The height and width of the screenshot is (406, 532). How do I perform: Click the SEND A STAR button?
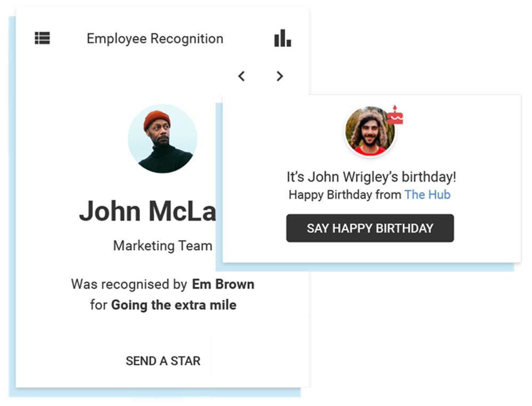[163, 361]
